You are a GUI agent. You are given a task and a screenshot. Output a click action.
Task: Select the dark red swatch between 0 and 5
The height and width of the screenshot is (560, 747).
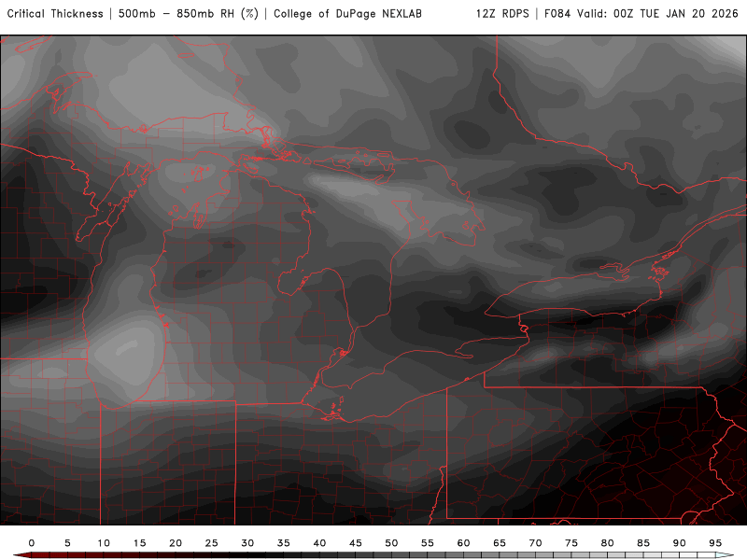[x=49, y=555]
